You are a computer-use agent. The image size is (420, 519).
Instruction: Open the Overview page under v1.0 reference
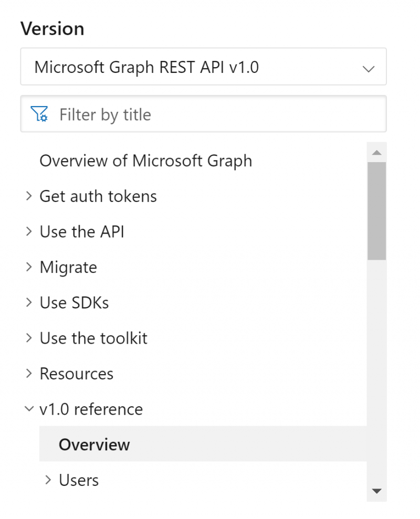point(94,444)
